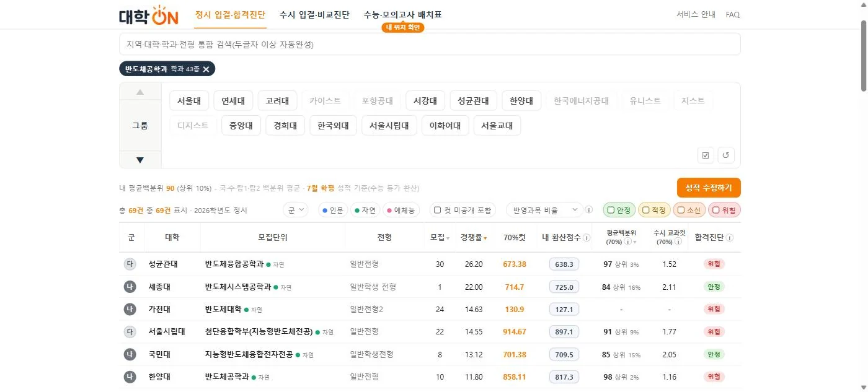Viewport: 868px width, 392px height.
Task: Select 한국외대 university chip
Action: pyautogui.click(x=334, y=126)
